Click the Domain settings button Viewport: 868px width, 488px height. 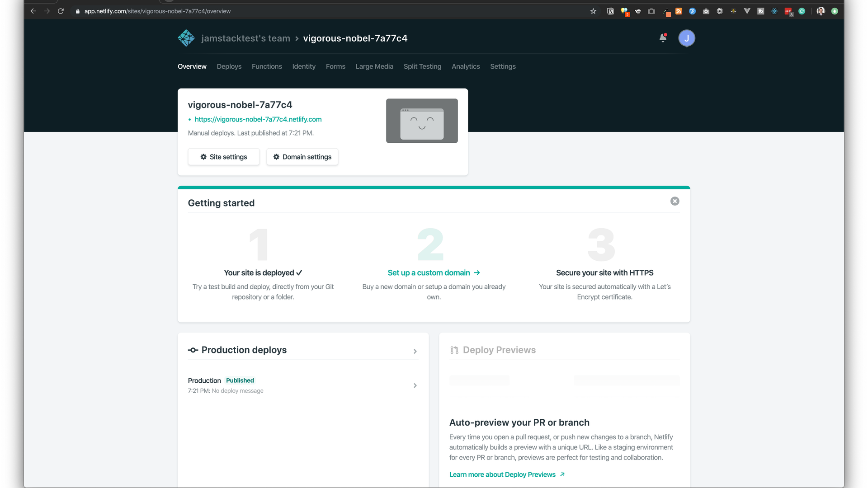click(x=302, y=157)
